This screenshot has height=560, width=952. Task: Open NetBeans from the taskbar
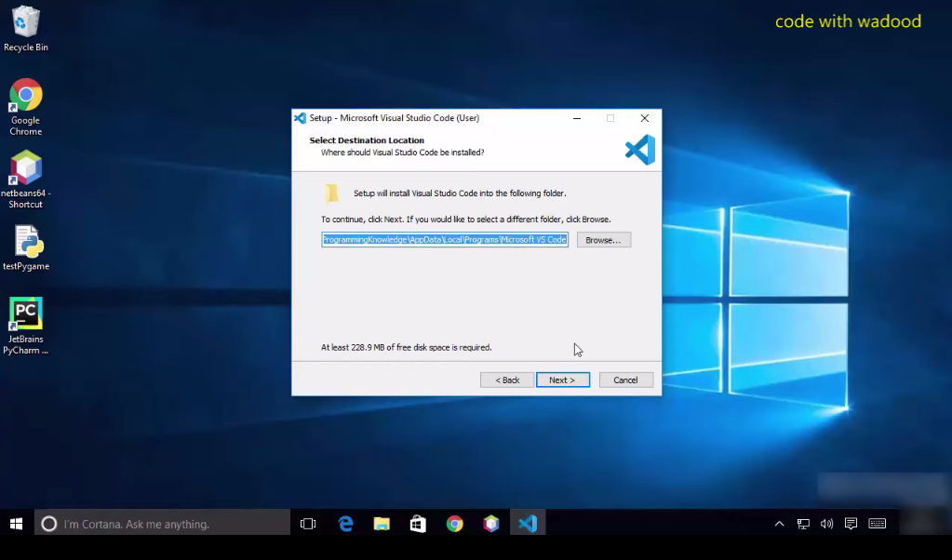tap(491, 524)
